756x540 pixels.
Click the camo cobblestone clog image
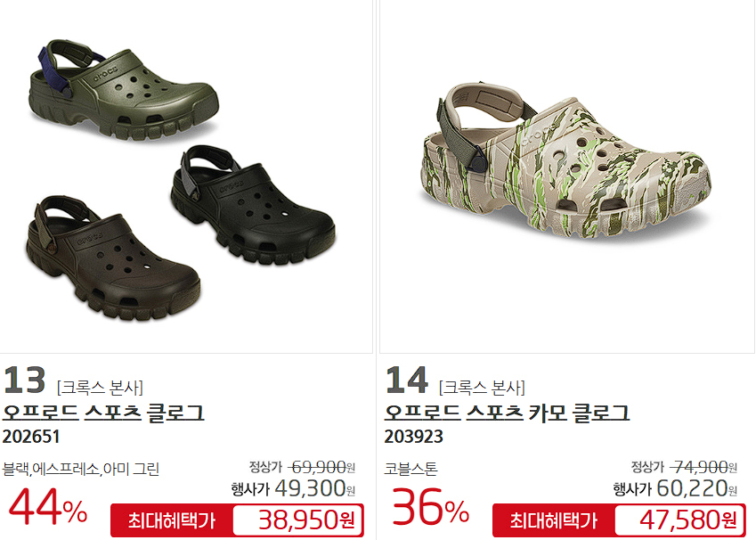tap(565, 163)
